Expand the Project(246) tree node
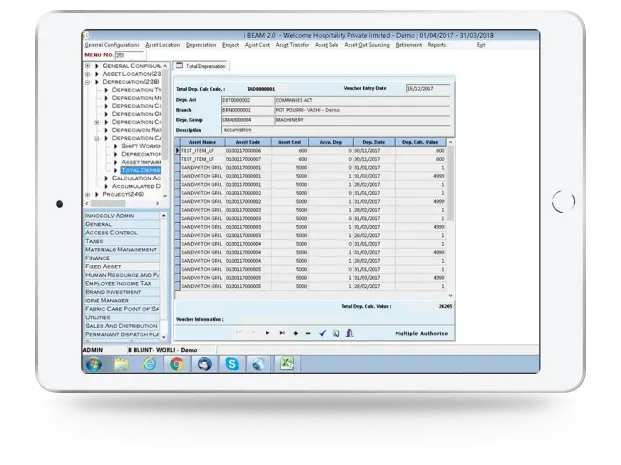Image resolution: width=621 pixels, height=465 pixels. 88,194
